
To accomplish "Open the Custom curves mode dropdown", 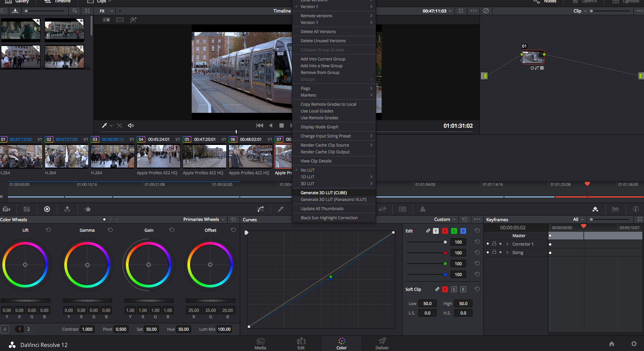I will (x=445, y=219).
